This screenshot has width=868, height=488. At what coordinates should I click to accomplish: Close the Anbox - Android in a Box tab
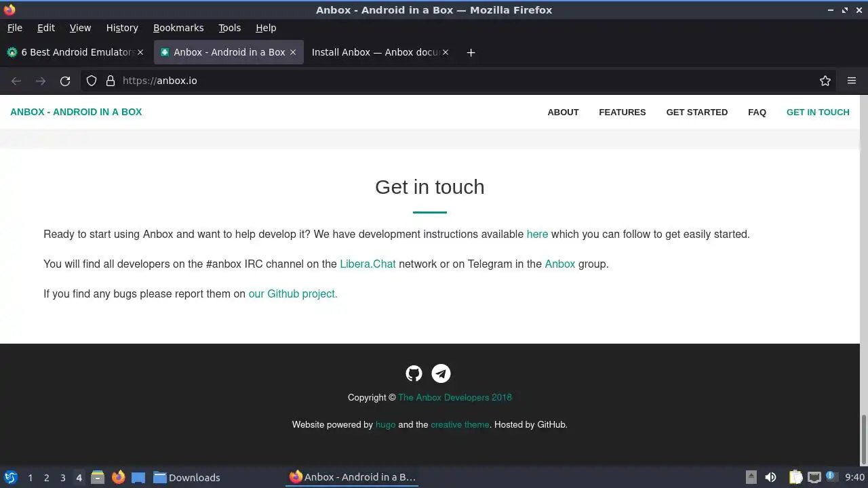[x=293, y=52]
